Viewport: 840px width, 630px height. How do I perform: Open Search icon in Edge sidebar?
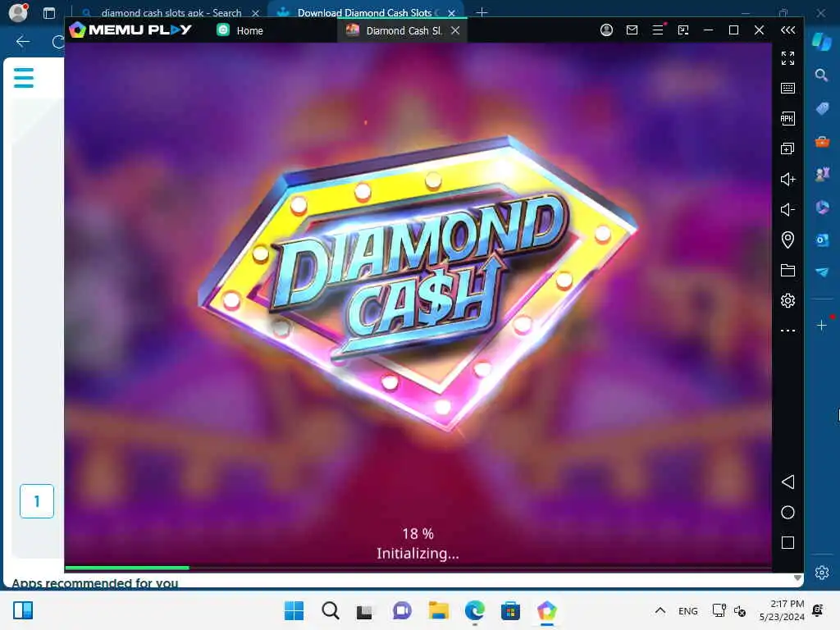[822, 75]
